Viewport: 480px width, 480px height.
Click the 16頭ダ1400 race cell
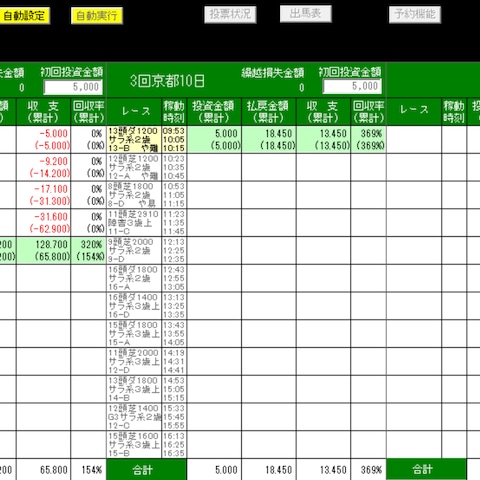(134, 306)
